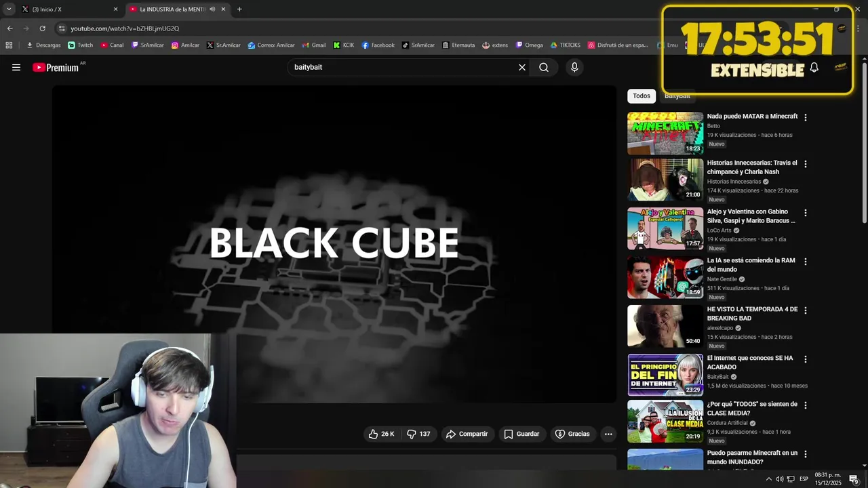Open Nada puede MATAR a Minecraft thumbnail
868x488 pixels.
[665, 134]
